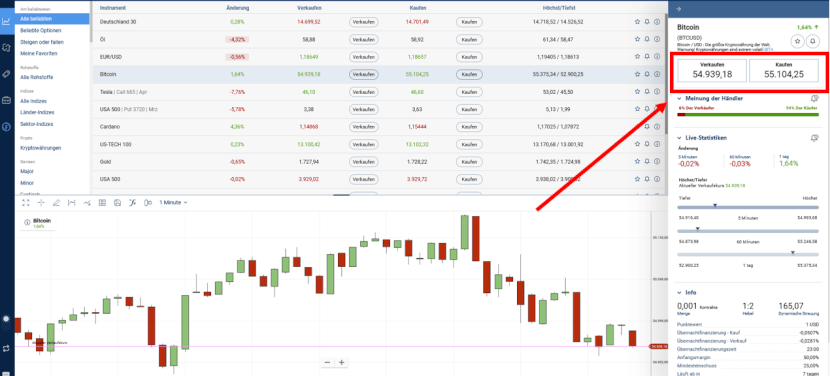Screen dimensions: 830x376
Task: Click large Verkaufen 54.939,18 box
Action: [712, 70]
